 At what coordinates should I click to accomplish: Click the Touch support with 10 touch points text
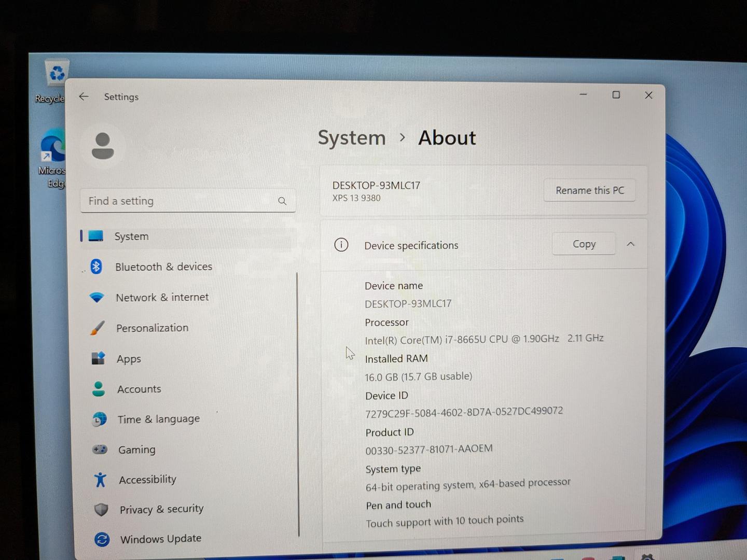pos(445,521)
